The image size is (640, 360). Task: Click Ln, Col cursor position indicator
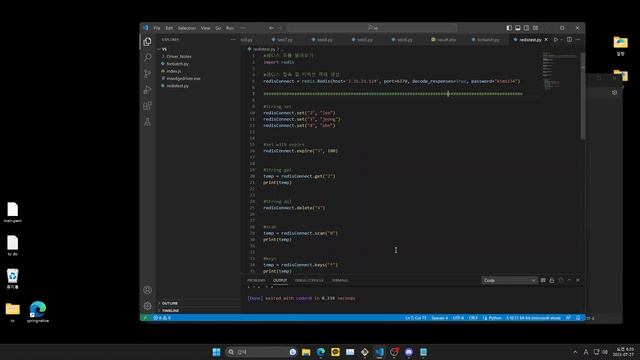[x=416, y=318]
